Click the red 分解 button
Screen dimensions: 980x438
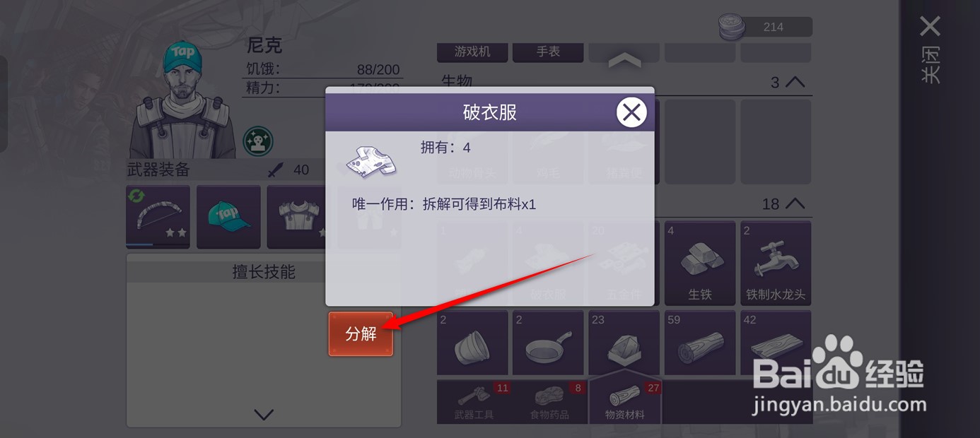(361, 334)
